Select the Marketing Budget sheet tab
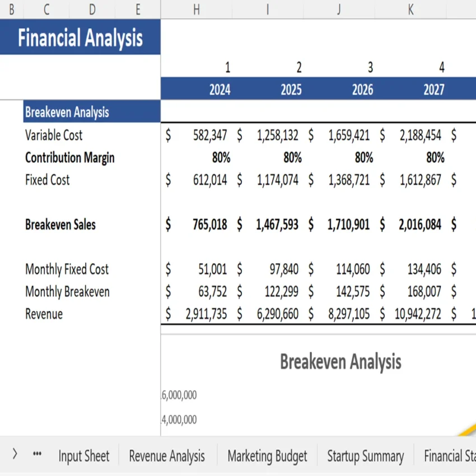 267,456
